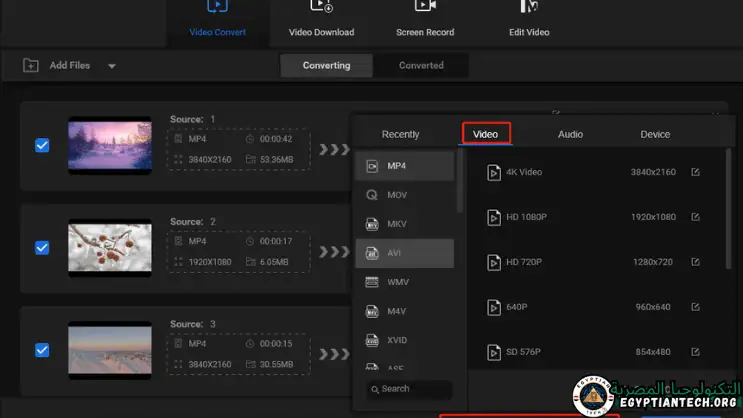This screenshot has width=743, height=418.
Task: Choose WMV in the format list
Action: click(405, 282)
